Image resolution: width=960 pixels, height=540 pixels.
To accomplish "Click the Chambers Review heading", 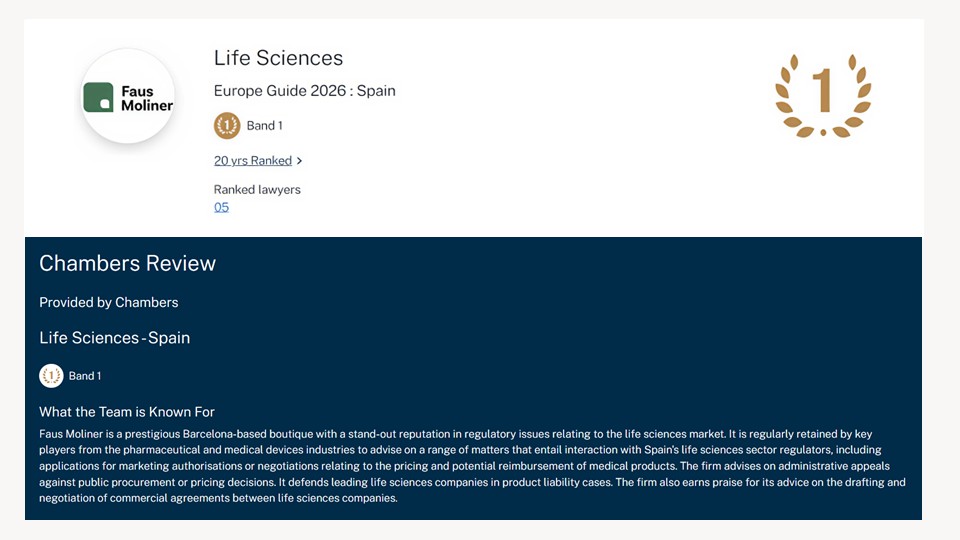I will 127,263.
